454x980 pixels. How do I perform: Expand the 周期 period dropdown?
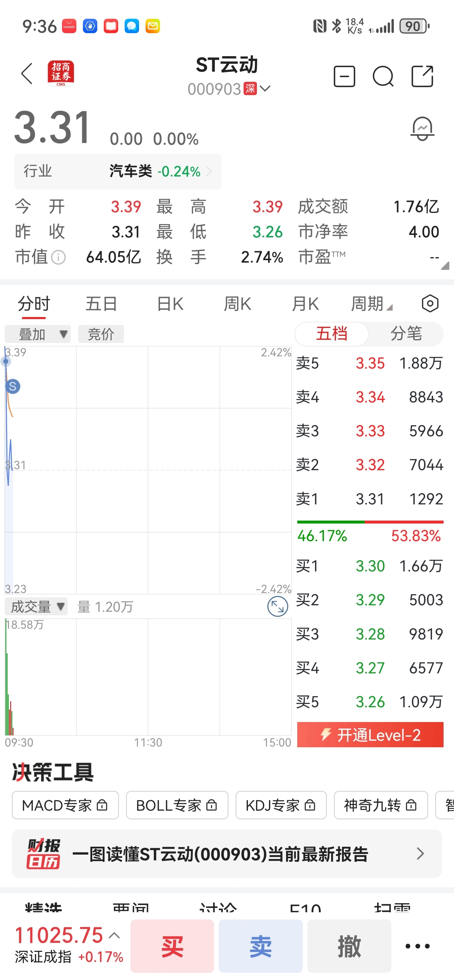[x=371, y=304]
